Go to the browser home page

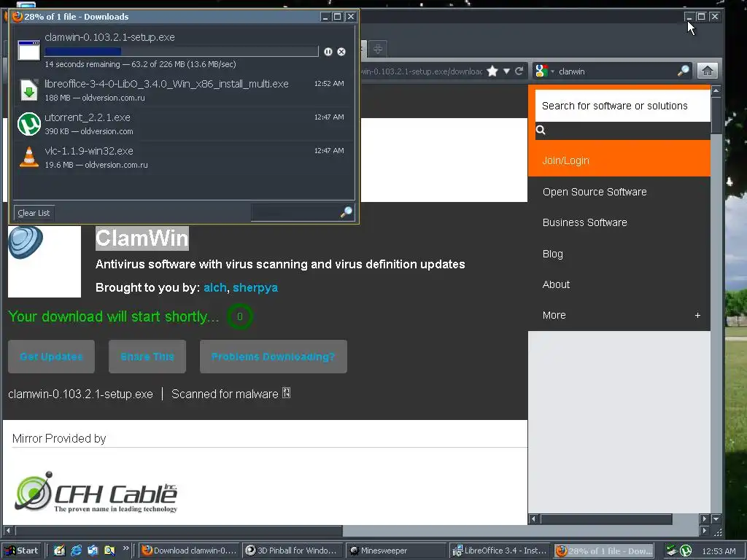coord(708,71)
